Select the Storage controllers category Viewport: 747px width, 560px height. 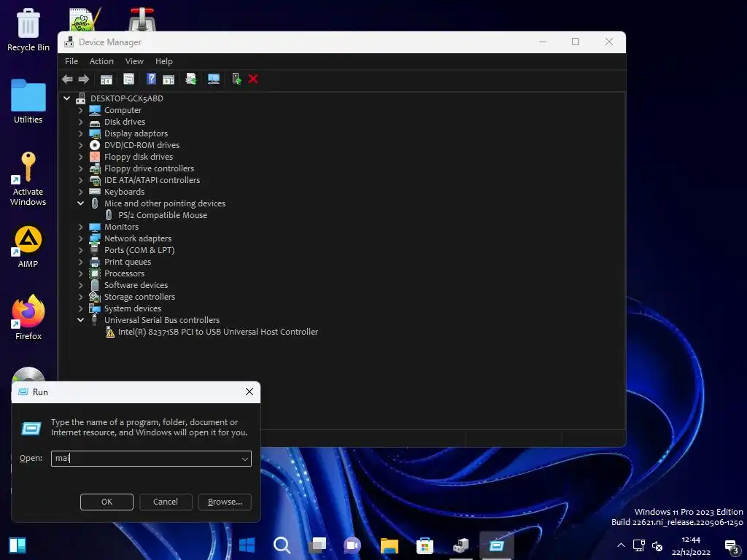tap(139, 297)
